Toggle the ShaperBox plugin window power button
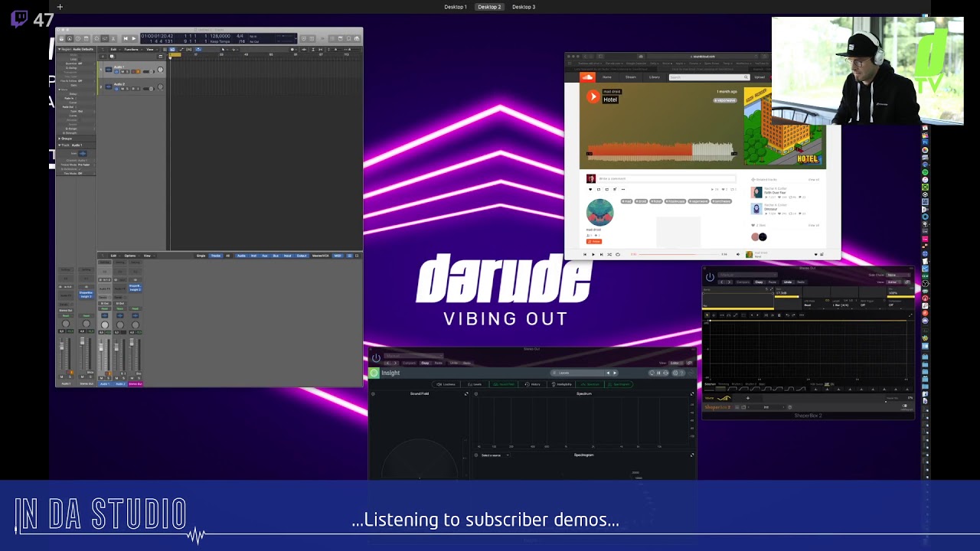Screen dimensions: 980x551 point(710,276)
